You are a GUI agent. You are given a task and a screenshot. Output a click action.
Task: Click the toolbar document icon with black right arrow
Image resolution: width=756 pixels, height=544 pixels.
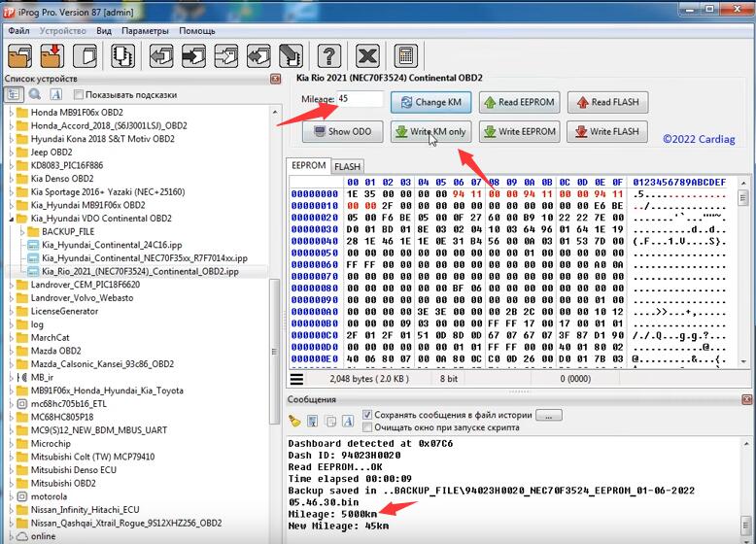click(193, 56)
